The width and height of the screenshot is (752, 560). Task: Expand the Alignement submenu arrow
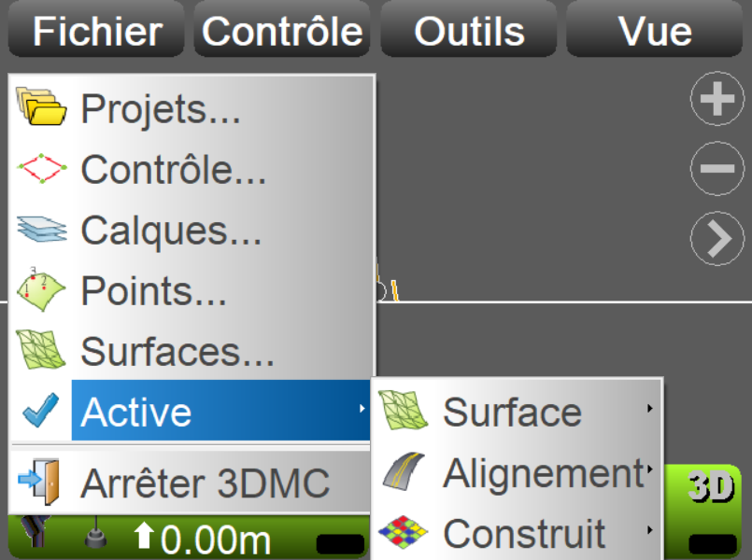tap(649, 469)
